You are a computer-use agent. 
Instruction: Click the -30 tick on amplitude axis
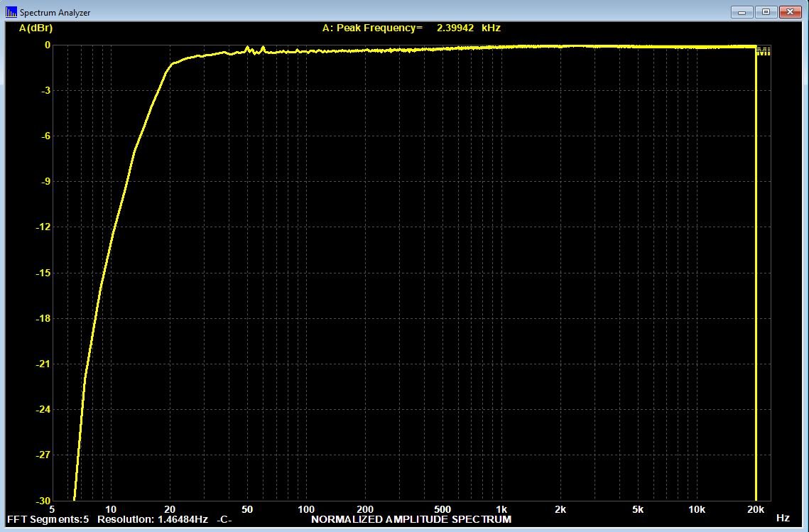coord(43,501)
